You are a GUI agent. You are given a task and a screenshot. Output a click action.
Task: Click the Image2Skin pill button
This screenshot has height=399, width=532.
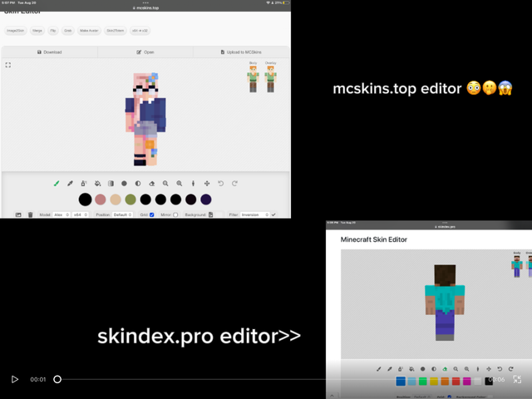(15, 31)
